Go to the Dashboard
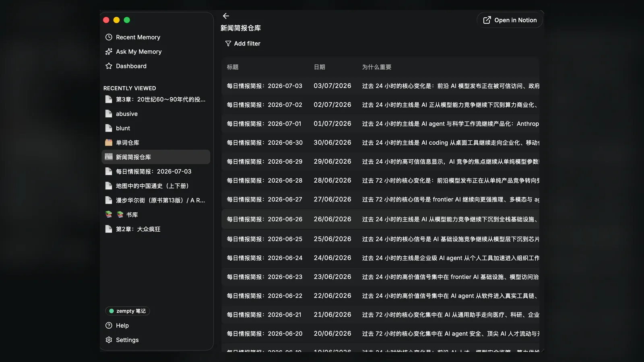This screenshot has width=644, height=362. coord(156,66)
